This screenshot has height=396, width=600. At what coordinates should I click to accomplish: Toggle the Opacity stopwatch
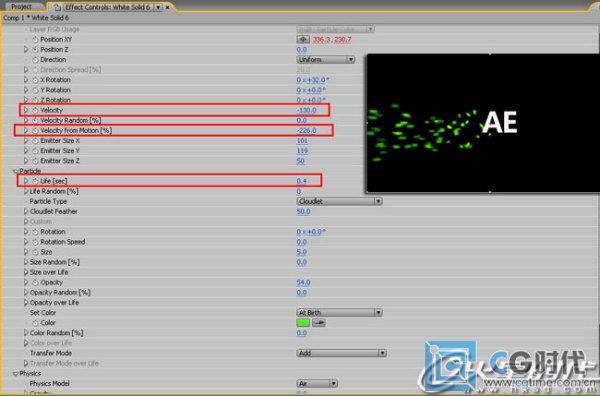(35, 282)
